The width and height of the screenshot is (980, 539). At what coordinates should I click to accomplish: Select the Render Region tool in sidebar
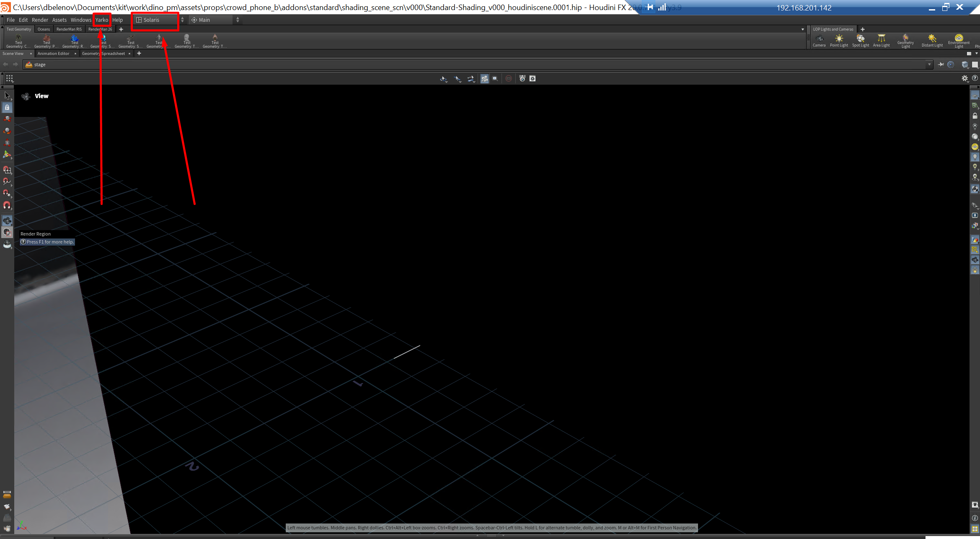coord(7,232)
